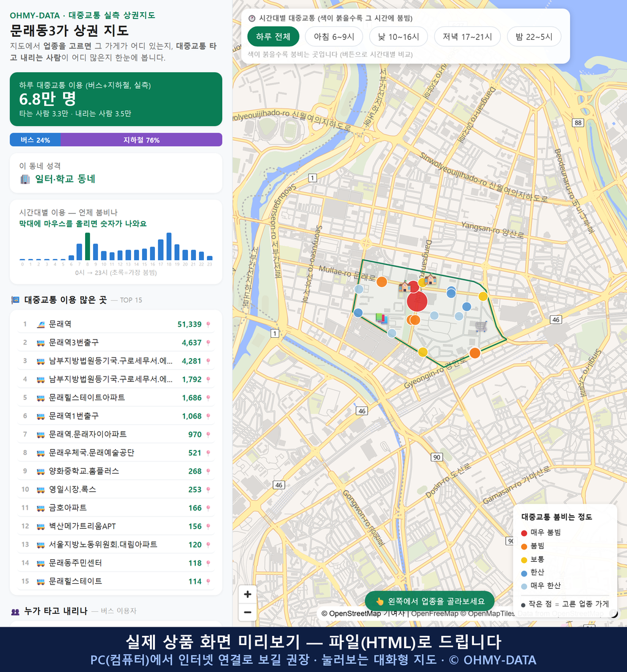
Task: Open the OpenFreeMap attribution link
Action: (x=435, y=613)
